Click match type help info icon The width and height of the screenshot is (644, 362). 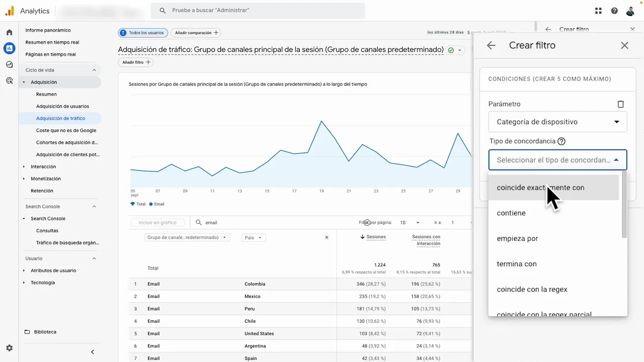pyautogui.click(x=561, y=141)
